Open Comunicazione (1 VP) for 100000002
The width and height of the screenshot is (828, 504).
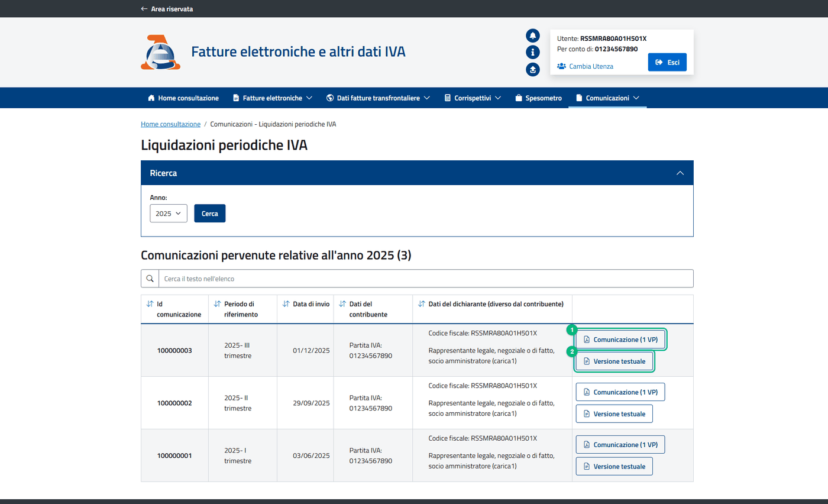(620, 392)
